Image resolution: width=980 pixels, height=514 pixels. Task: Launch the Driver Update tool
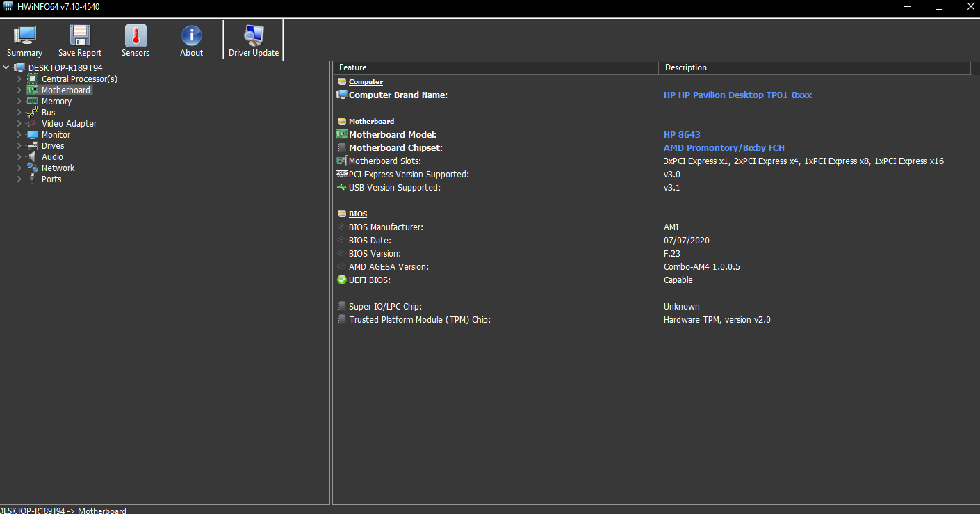(254, 40)
